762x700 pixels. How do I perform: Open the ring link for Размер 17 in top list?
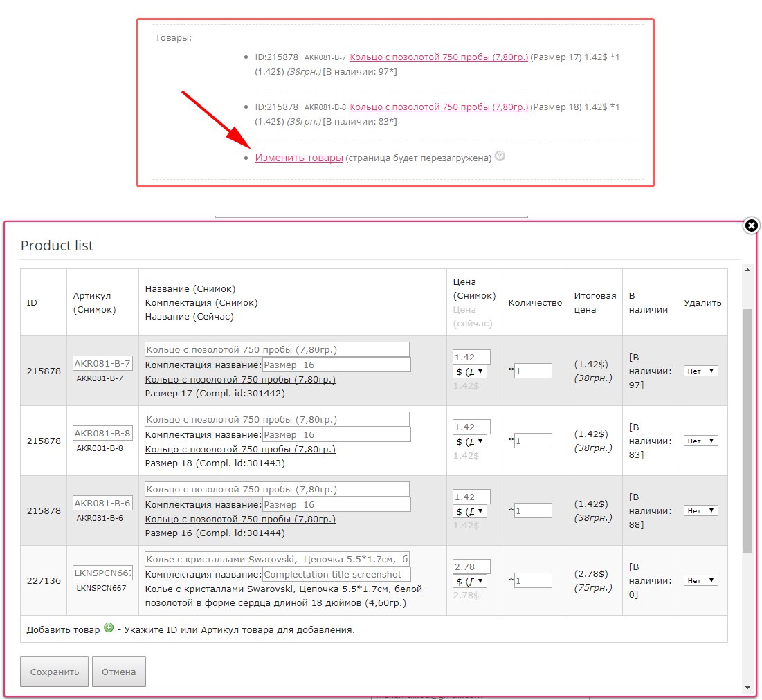pos(439,57)
